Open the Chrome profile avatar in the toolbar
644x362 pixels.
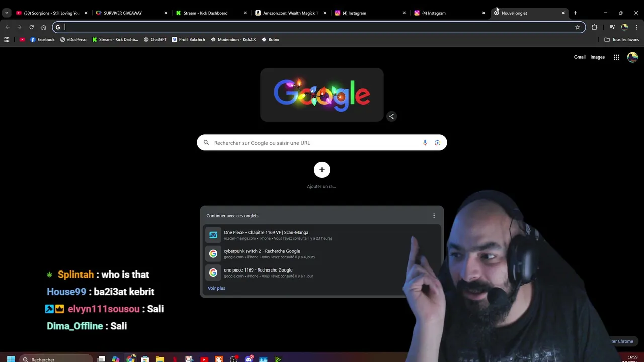(624, 27)
